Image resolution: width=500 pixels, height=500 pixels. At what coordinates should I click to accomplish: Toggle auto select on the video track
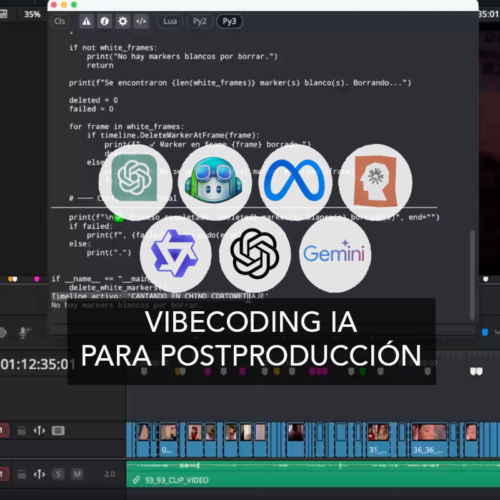[39, 431]
